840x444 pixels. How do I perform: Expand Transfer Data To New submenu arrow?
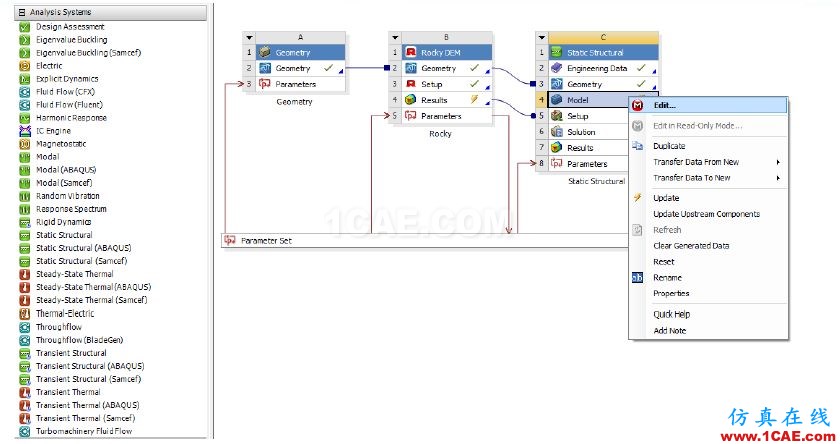(x=778, y=178)
